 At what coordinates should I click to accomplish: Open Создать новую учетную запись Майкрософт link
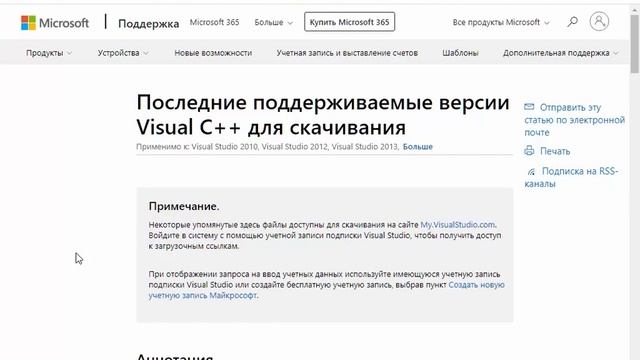(327, 290)
